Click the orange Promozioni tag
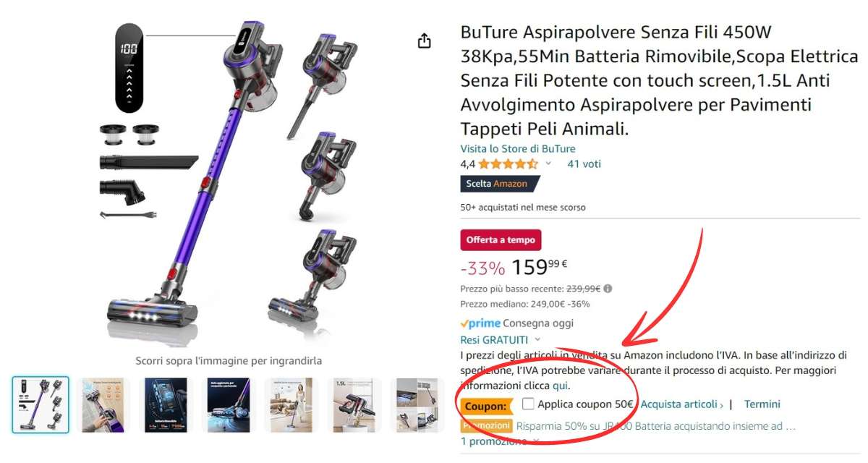Screen dimensions: 868x463 [x=486, y=426]
